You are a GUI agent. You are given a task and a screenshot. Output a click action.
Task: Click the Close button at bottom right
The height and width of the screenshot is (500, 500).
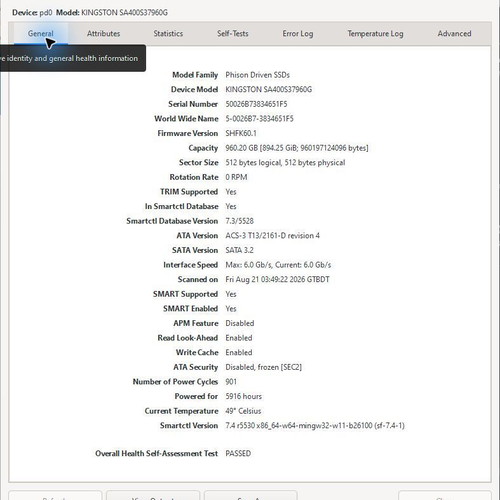coord(445,495)
